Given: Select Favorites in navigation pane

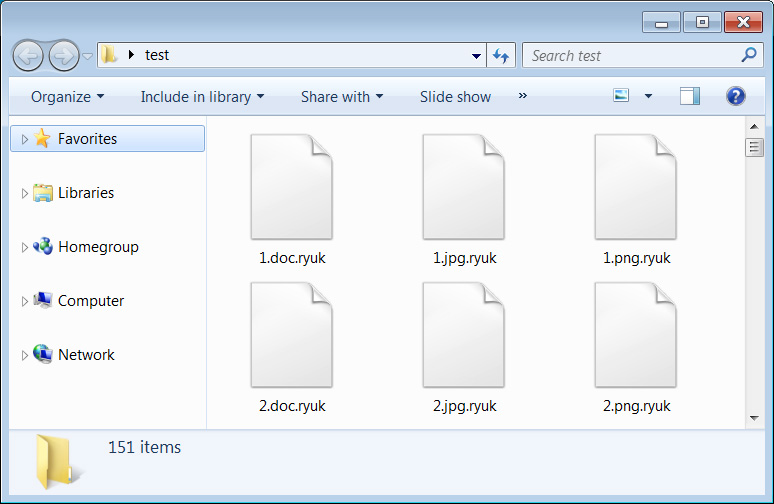Looking at the screenshot, I should click(x=108, y=139).
